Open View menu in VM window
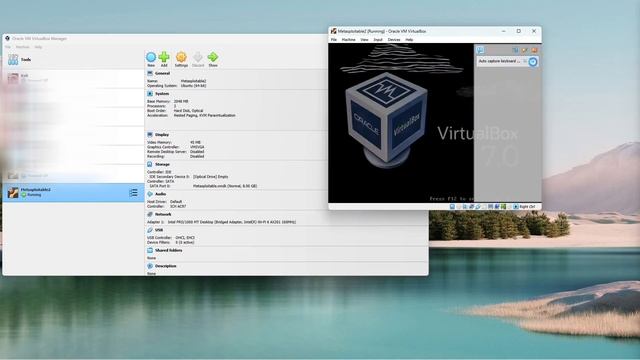 [364, 40]
